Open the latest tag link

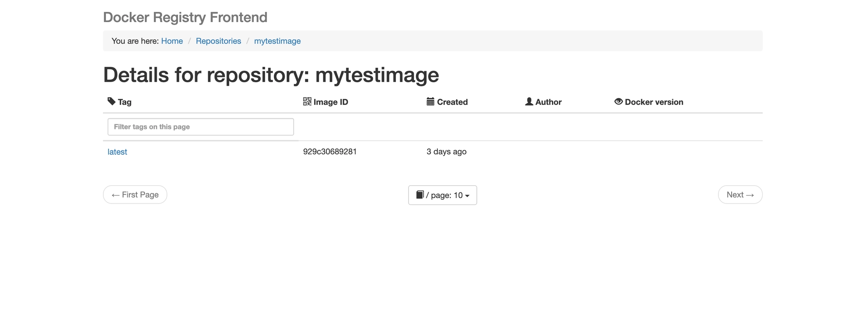coord(117,152)
